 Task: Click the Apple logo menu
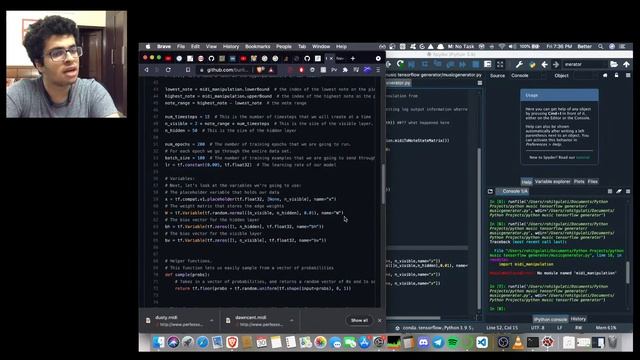[x=148, y=47]
